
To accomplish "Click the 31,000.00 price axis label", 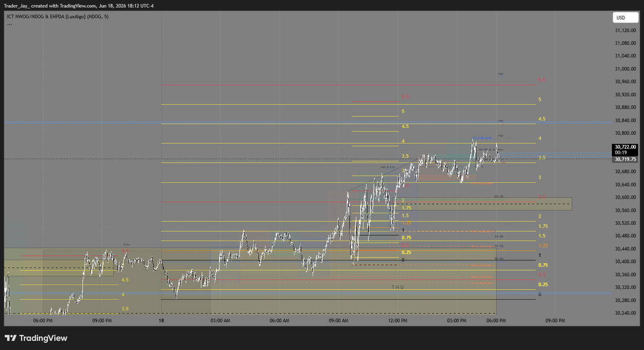I will click(626, 69).
